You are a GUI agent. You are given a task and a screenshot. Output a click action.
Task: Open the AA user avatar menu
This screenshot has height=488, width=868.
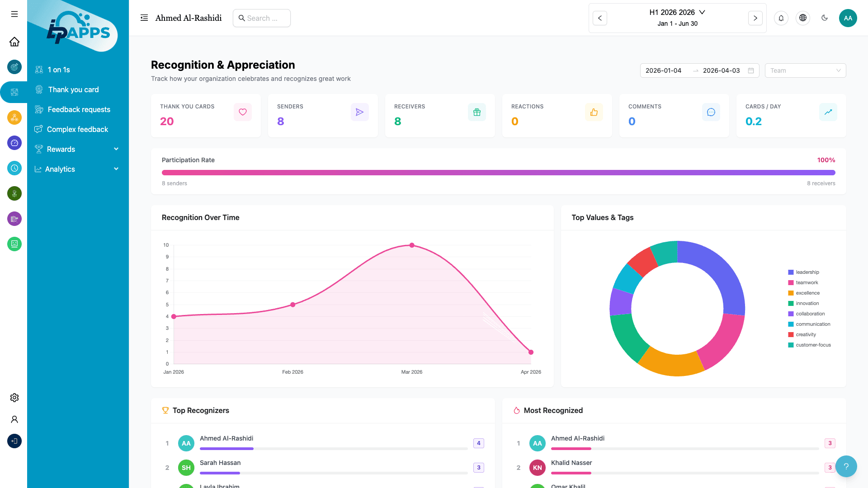848,18
